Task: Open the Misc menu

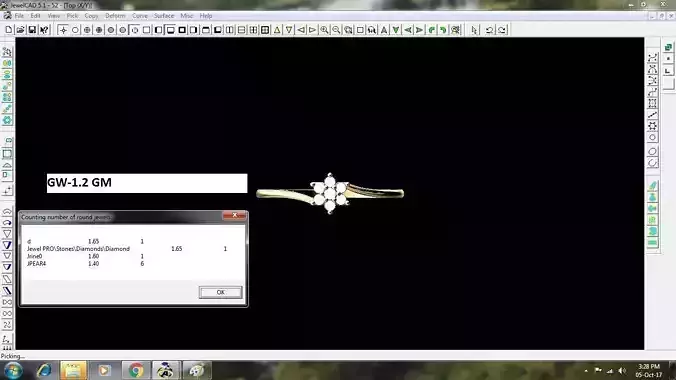Action: click(187, 16)
